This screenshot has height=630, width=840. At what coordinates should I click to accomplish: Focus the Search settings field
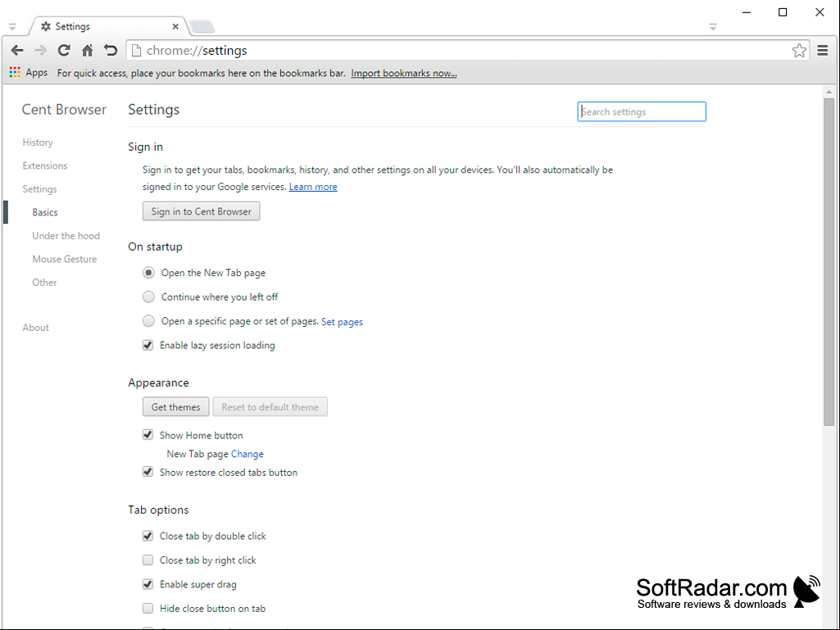(x=642, y=111)
